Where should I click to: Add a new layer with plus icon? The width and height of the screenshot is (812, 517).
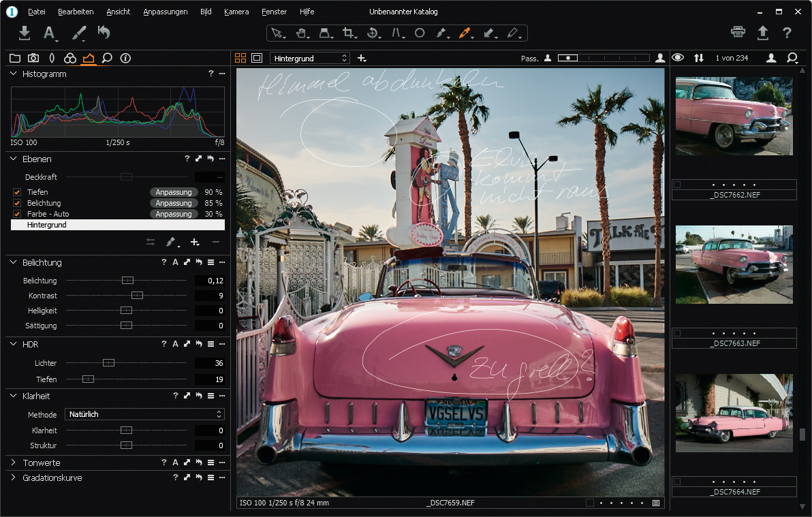(195, 242)
